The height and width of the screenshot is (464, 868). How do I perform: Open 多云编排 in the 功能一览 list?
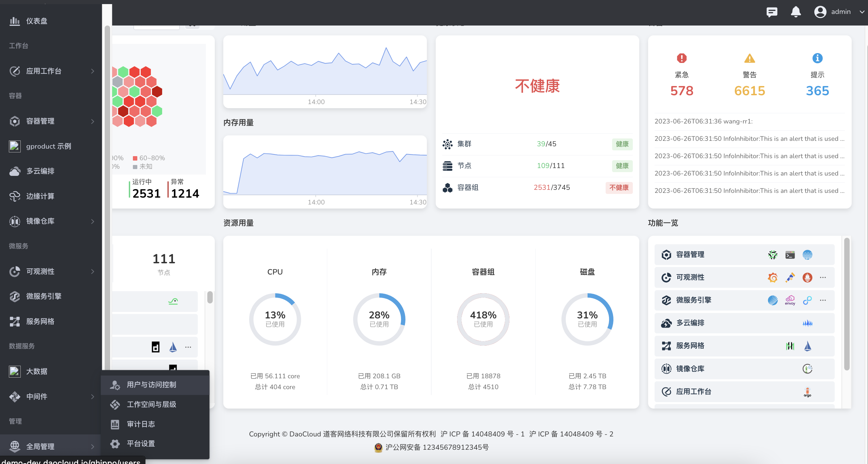pos(744,323)
